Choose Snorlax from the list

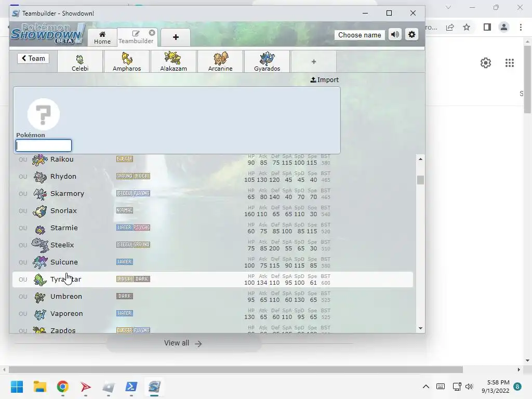[212, 211]
